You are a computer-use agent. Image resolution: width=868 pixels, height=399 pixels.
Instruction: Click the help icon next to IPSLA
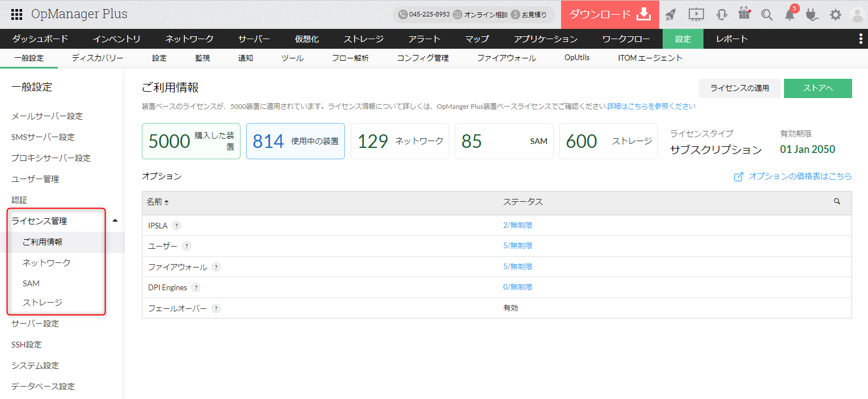click(x=176, y=226)
